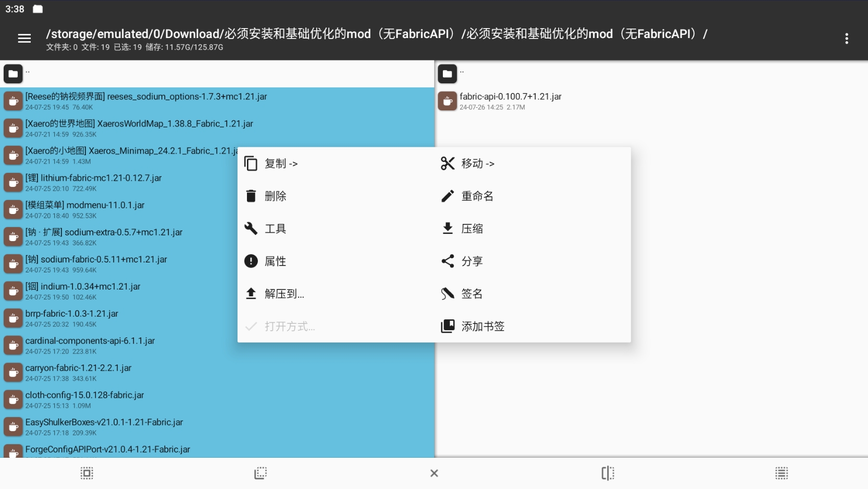Viewport: 868px width, 489px height.
Task: Tap the select-all icon in bottom bar
Action: pyautogui.click(x=86, y=473)
